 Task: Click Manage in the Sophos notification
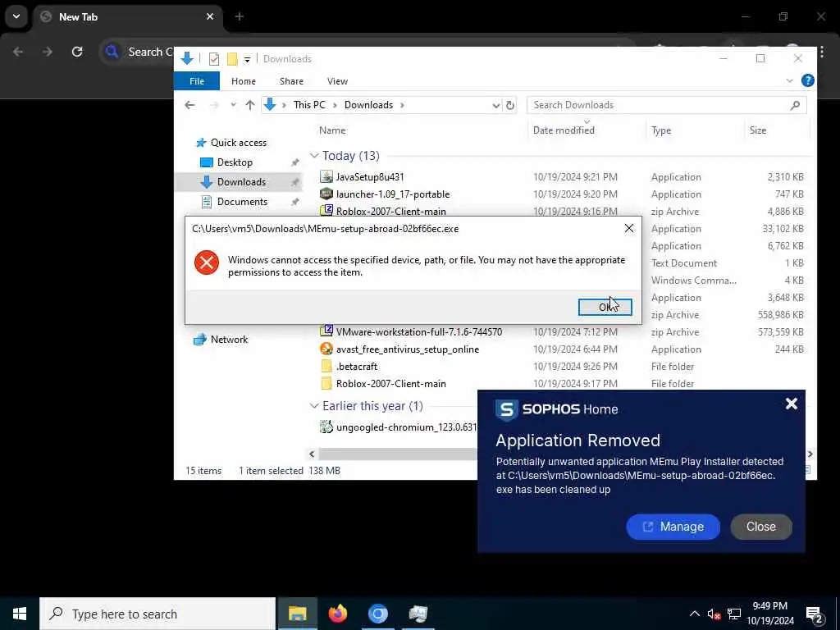(x=673, y=527)
